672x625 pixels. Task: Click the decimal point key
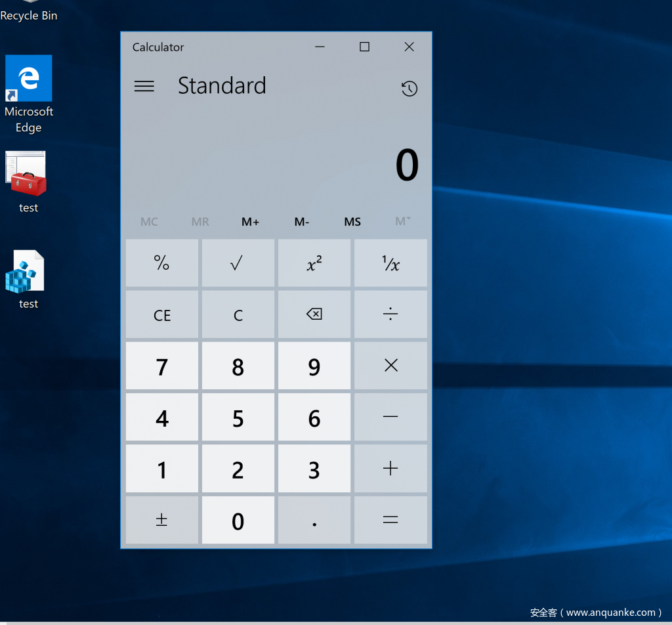314,520
